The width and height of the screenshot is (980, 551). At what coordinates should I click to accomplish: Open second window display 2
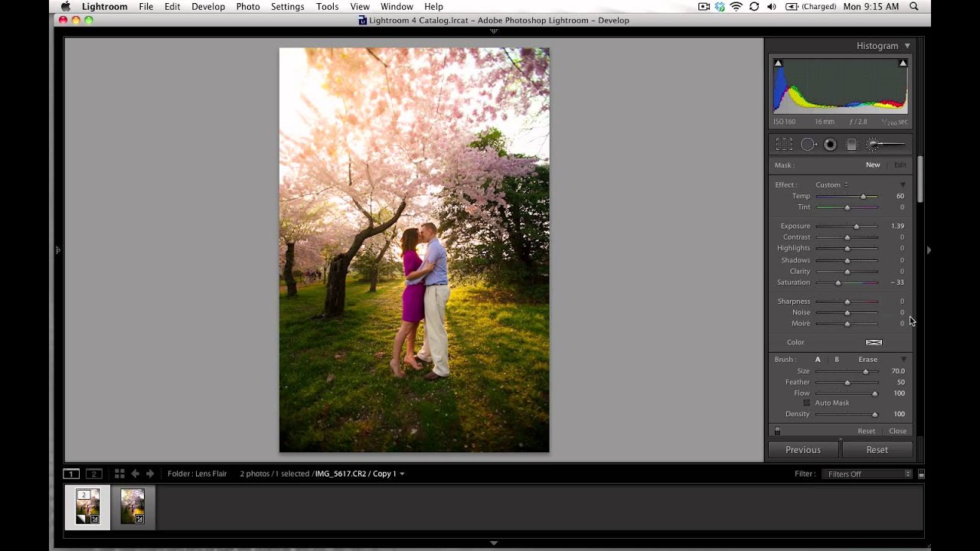pos(93,474)
